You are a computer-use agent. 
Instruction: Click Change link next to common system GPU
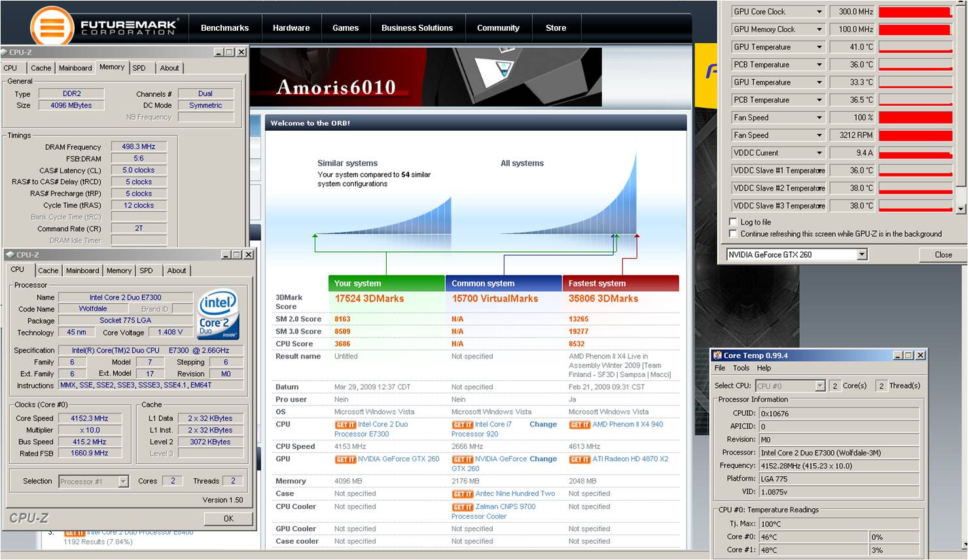click(543, 459)
